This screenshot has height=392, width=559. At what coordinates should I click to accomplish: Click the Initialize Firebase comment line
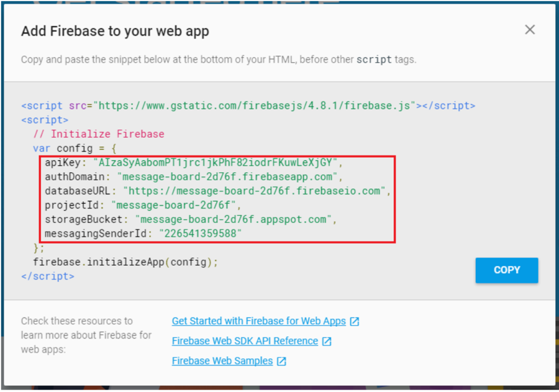[99, 134]
